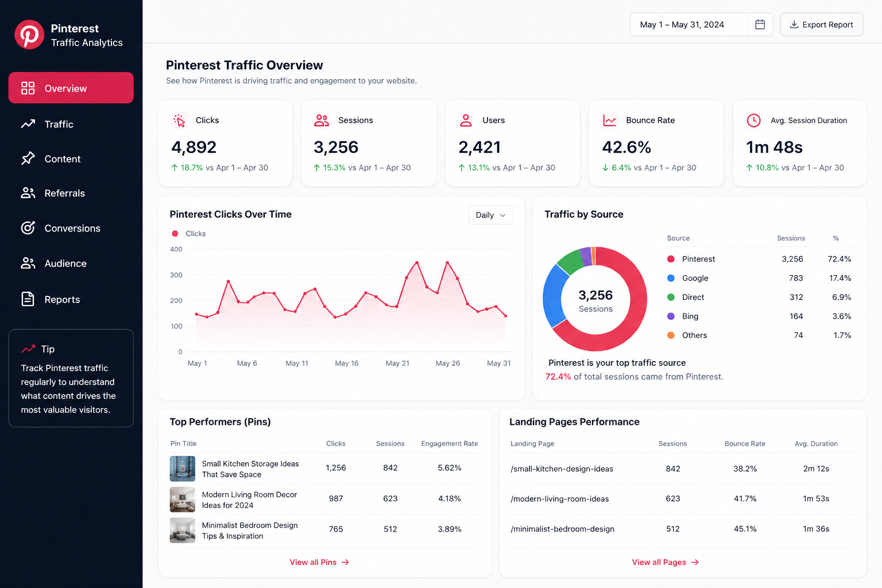Screen dimensions: 882x588
Task: Open the Conversions menu item
Action: [x=71, y=228]
